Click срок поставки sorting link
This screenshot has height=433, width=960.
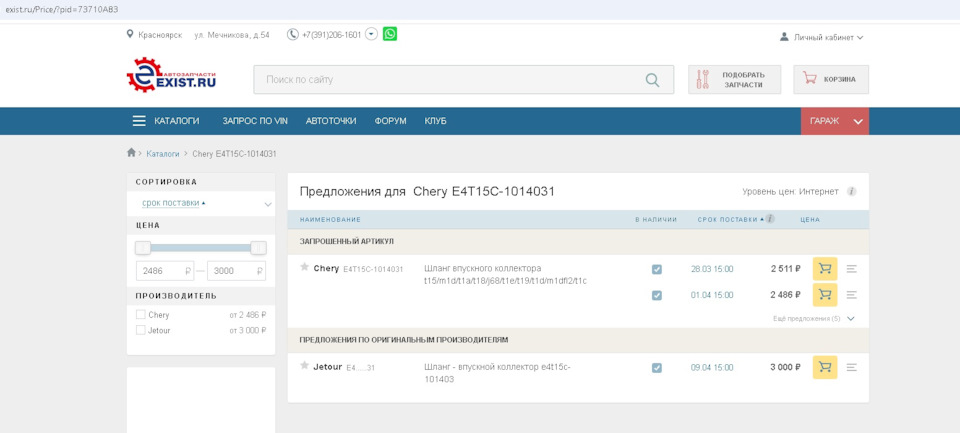point(170,203)
